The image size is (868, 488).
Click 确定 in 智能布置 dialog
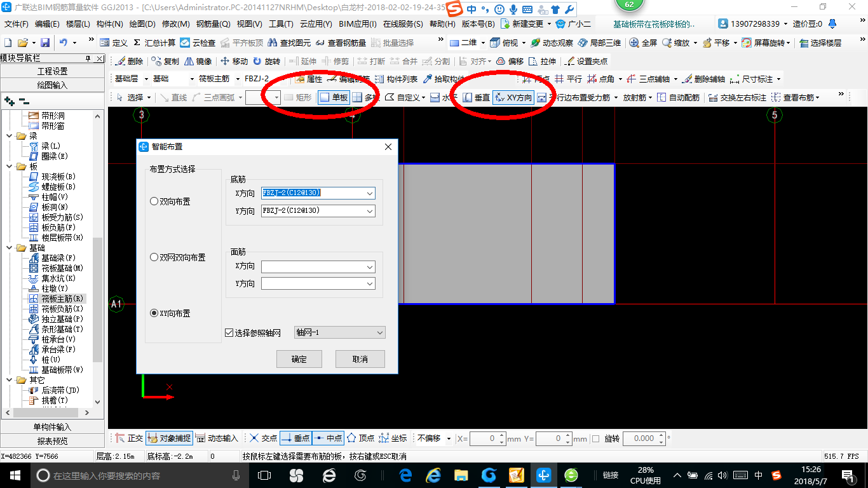pyautogui.click(x=299, y=359)
